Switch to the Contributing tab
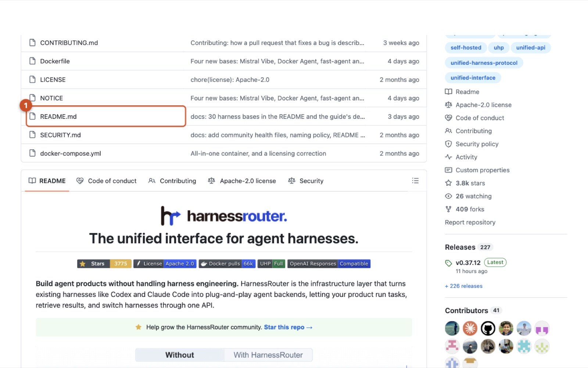Viewport: 588px width, 368px height. pyautogui.click(x=172, y=181)
